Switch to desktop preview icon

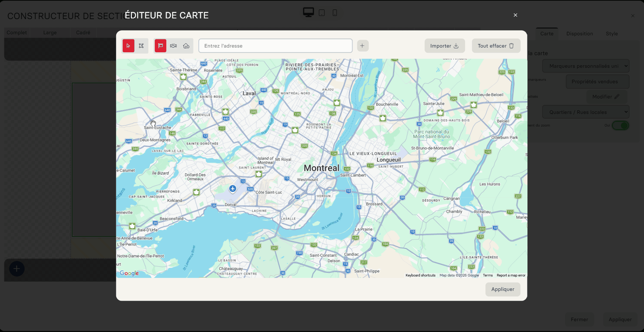[308, 13]
